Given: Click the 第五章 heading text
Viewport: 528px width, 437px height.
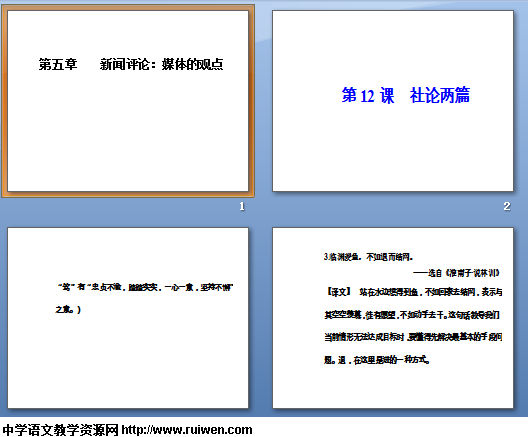Looking at the screenshot, I should pyautogui.click(x=58, y=64).
